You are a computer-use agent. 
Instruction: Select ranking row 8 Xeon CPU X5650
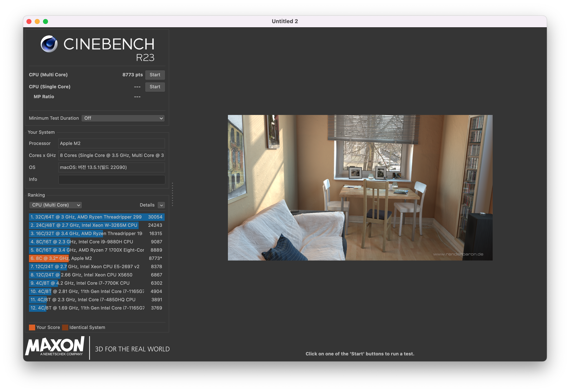97,275
